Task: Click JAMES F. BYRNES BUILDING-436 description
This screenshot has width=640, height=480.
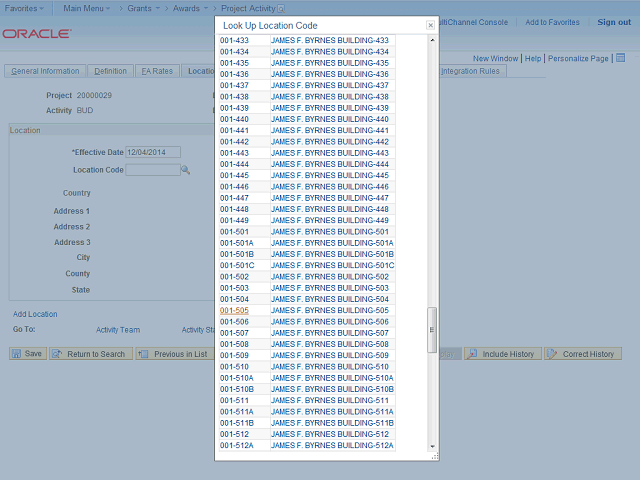Action: (x=330, y=74)
